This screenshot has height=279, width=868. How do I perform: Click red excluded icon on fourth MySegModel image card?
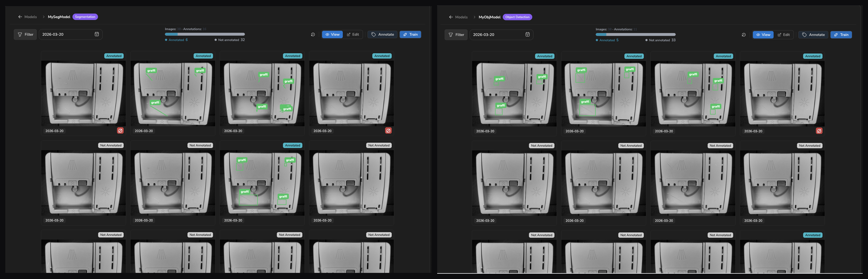point(388,130)
